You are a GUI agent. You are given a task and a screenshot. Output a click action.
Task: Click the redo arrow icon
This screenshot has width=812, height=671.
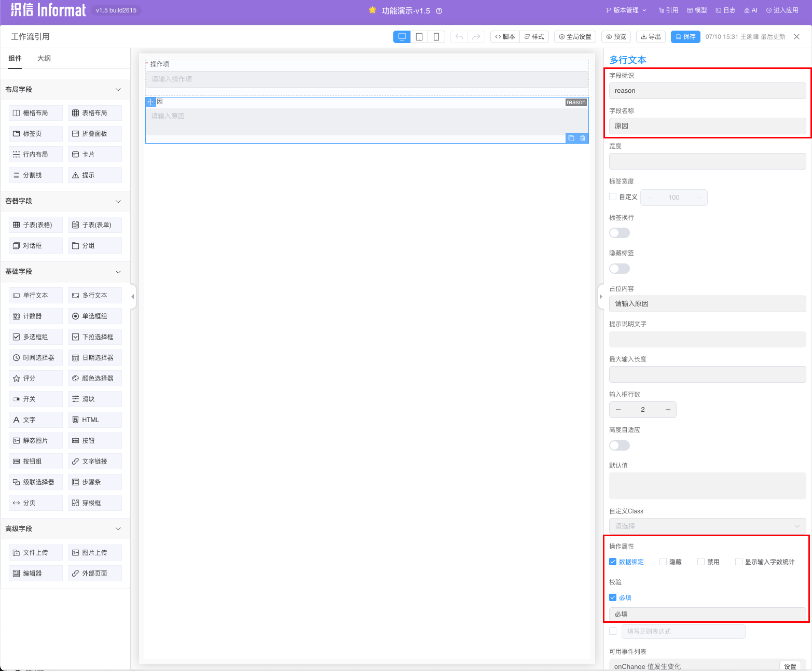476,37
